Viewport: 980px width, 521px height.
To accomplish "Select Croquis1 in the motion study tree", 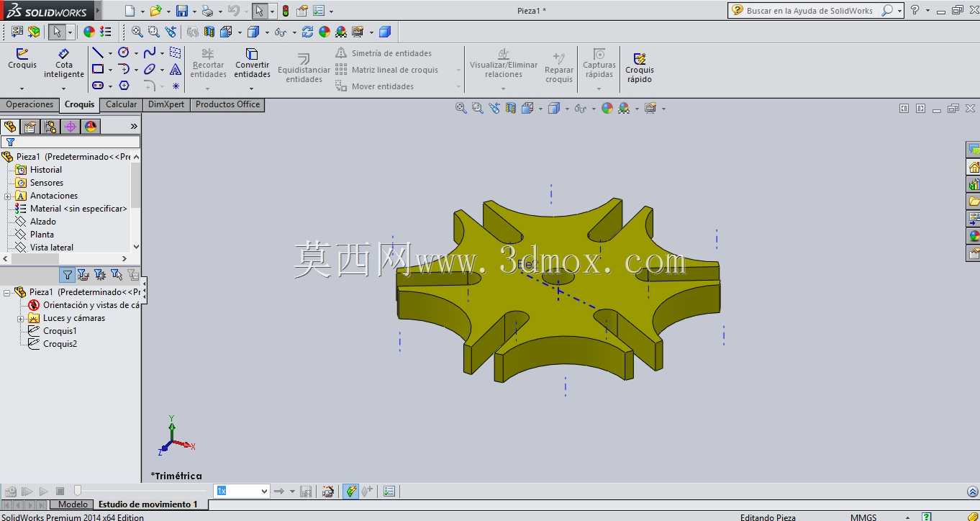I will tap(59, 331).
